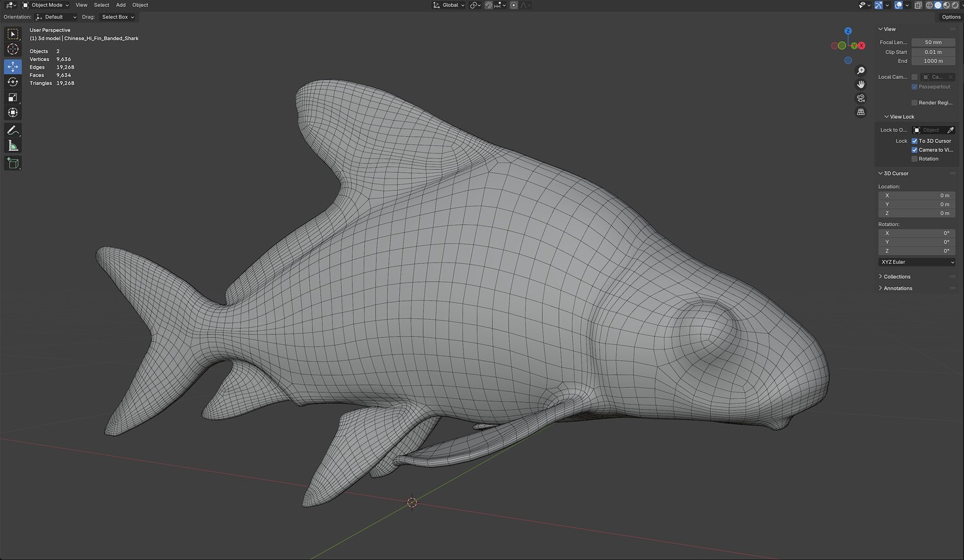964x560 pixels.
Task: Open the XYZ Euler rotation mode dropdown
Action: (916, 262)
